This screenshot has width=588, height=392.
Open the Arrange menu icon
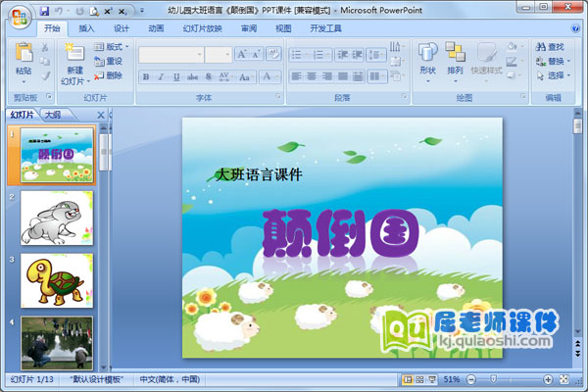pos(455,62)
